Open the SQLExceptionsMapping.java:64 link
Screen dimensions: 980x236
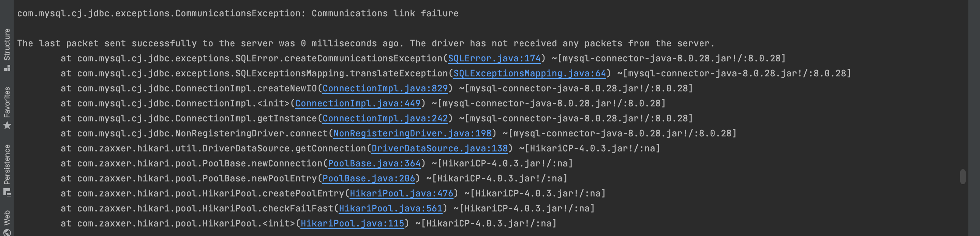530,73
